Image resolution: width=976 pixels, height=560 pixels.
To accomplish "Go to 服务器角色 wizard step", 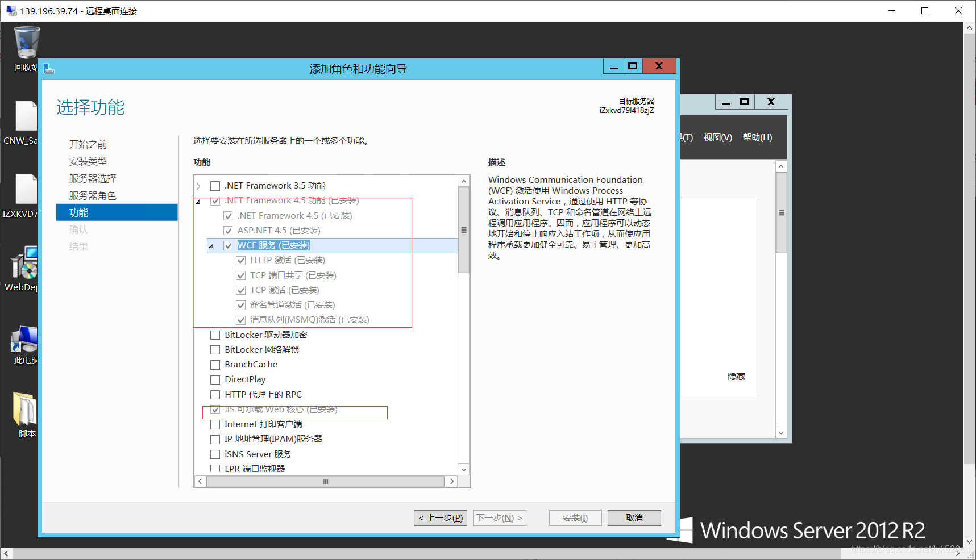I will coord(93,195).
